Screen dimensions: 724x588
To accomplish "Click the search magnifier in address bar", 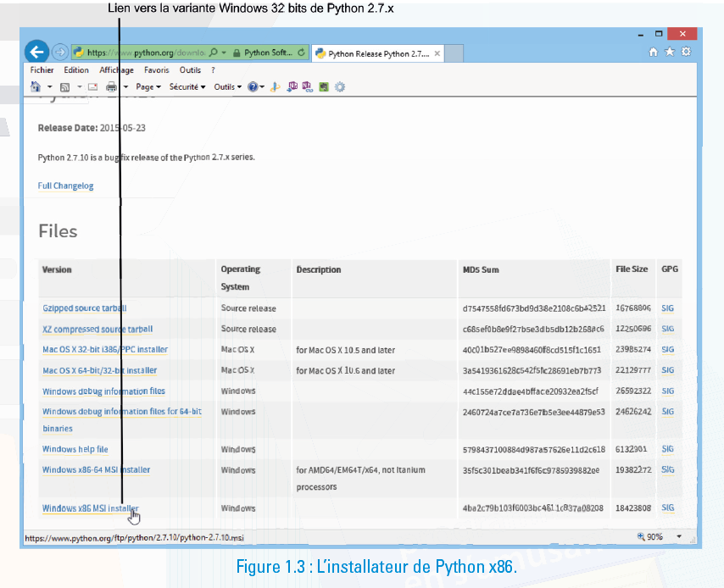I will pos(214,53).
